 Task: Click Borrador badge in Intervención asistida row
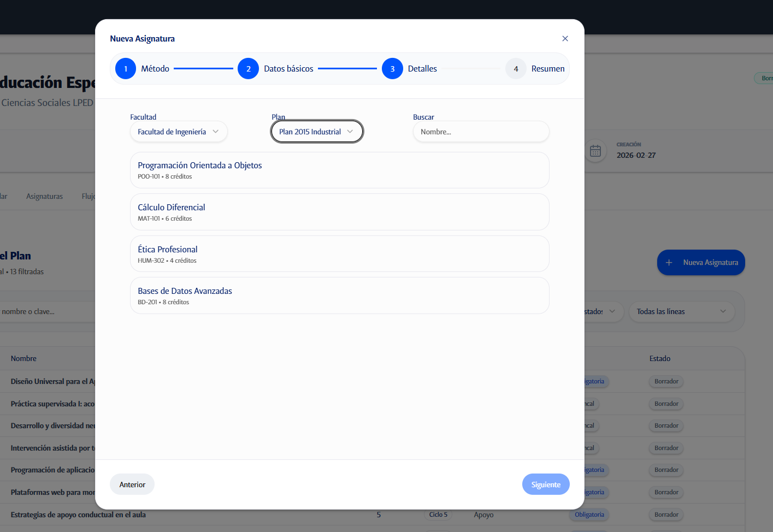coord(666,448)
